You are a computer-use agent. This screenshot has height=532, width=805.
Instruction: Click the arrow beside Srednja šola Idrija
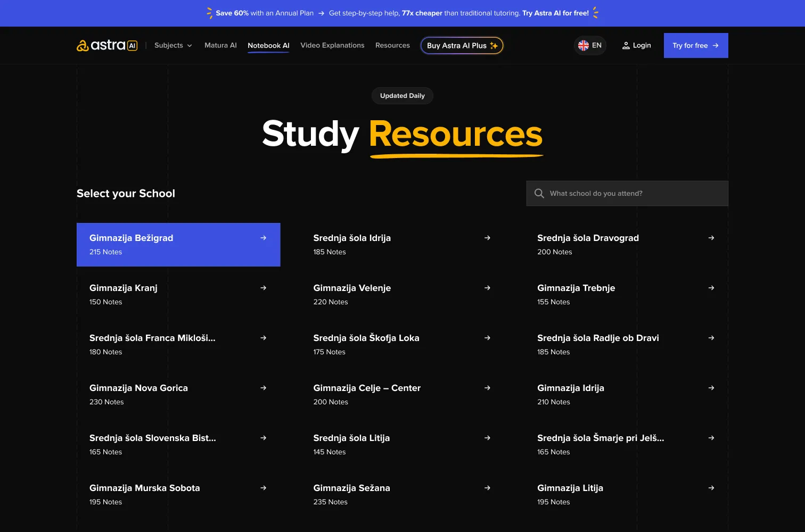tap(487, 238)
